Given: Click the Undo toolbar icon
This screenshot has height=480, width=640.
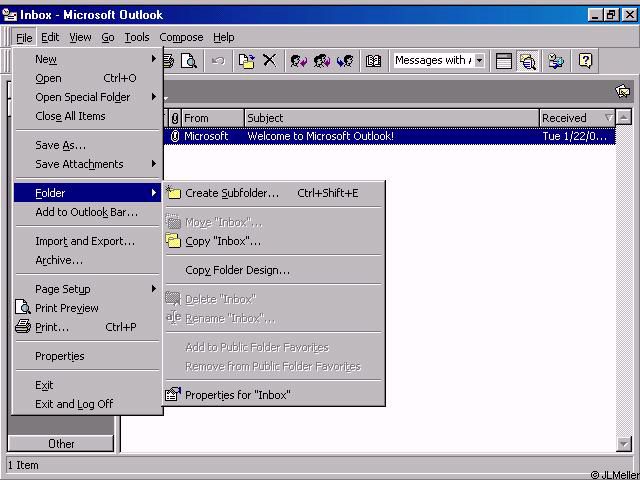Looking at the screenshot, I should coord(218,61).
